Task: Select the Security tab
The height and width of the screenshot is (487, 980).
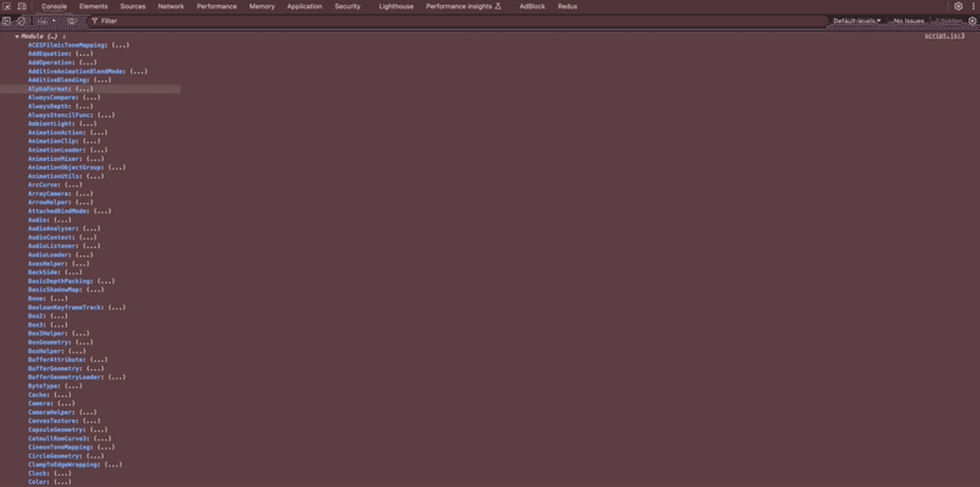Action: (x=347, y=6)
